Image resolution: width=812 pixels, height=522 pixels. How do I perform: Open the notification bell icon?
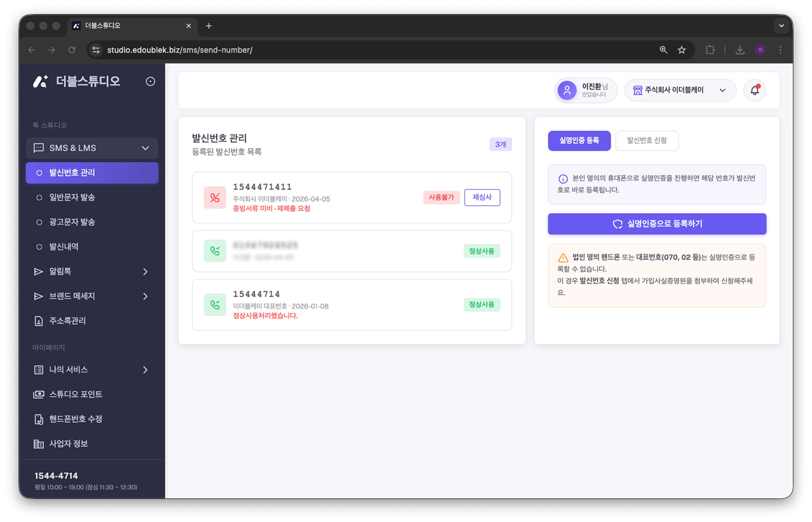[754, 90]
